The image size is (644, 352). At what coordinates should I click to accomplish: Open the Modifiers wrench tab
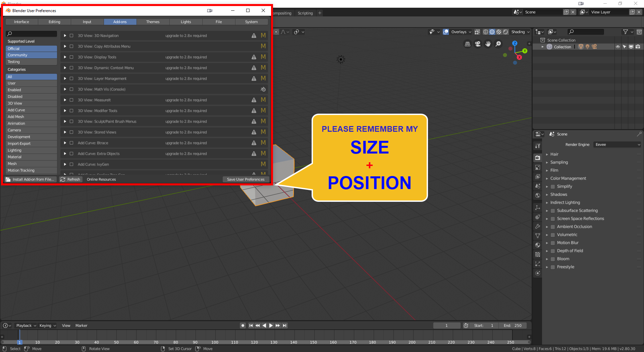(538, 226)
